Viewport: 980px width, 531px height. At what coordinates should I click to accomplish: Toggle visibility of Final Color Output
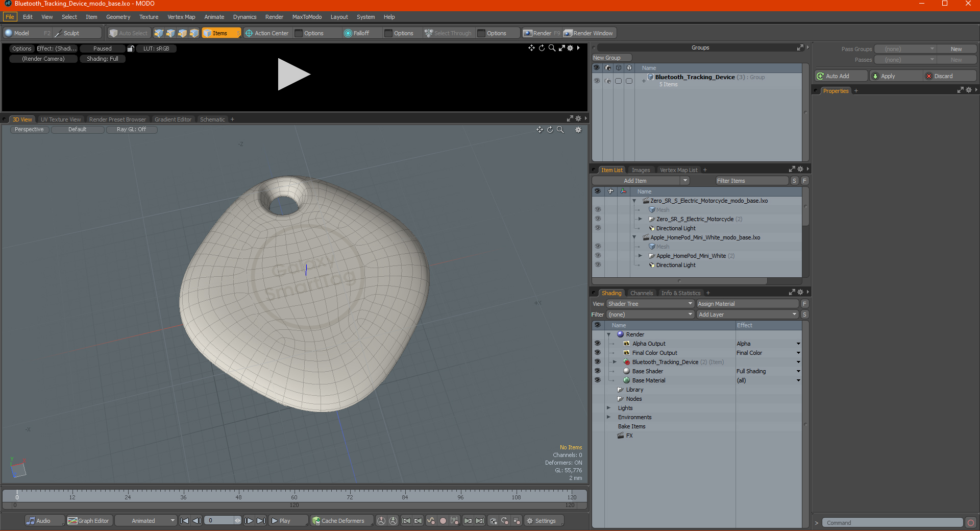[x=598, y=353]
